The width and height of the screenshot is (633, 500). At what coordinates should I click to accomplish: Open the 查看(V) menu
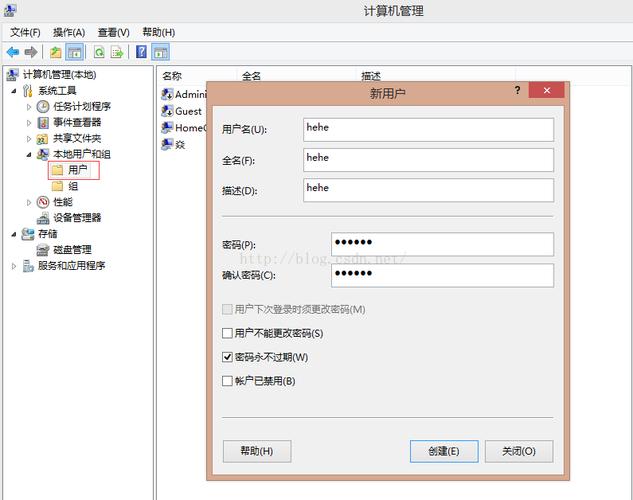tap(114, 32)
